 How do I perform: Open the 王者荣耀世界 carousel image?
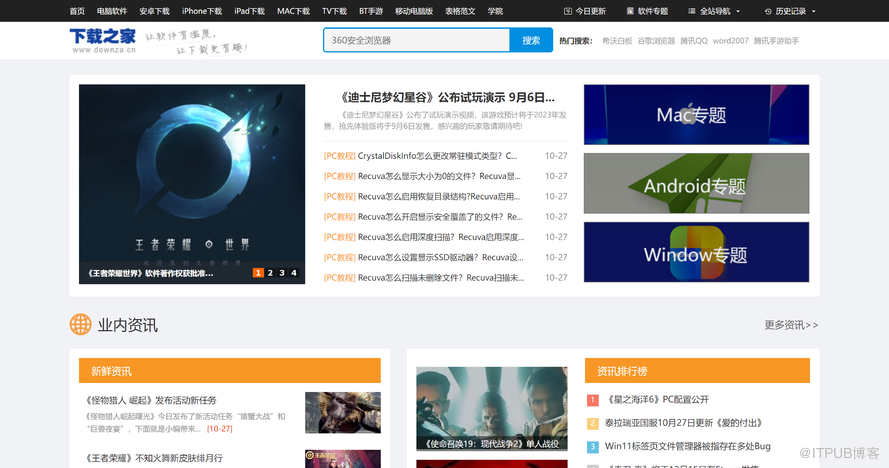(192, 184)
